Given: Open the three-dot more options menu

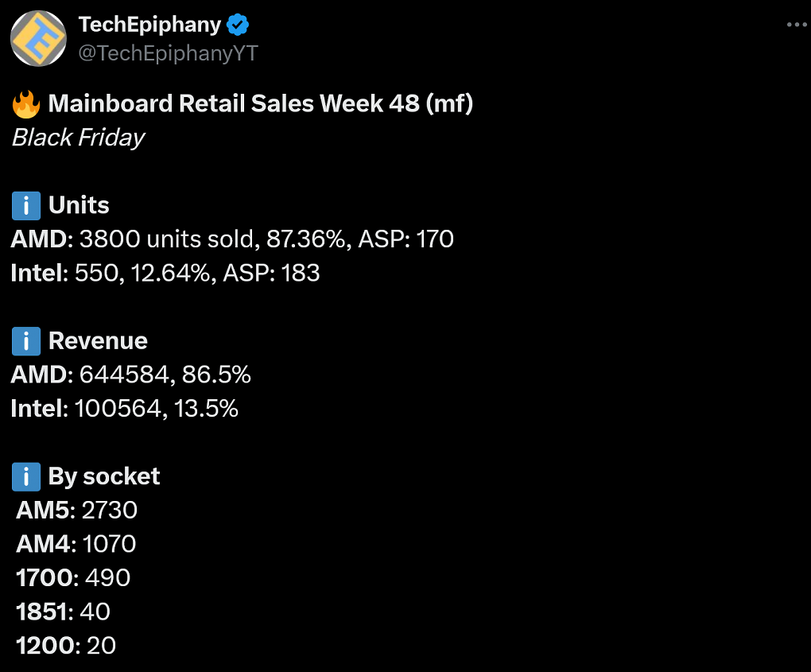Looking at the screenshot, I should pyautogui.click(x=797, y=25).
